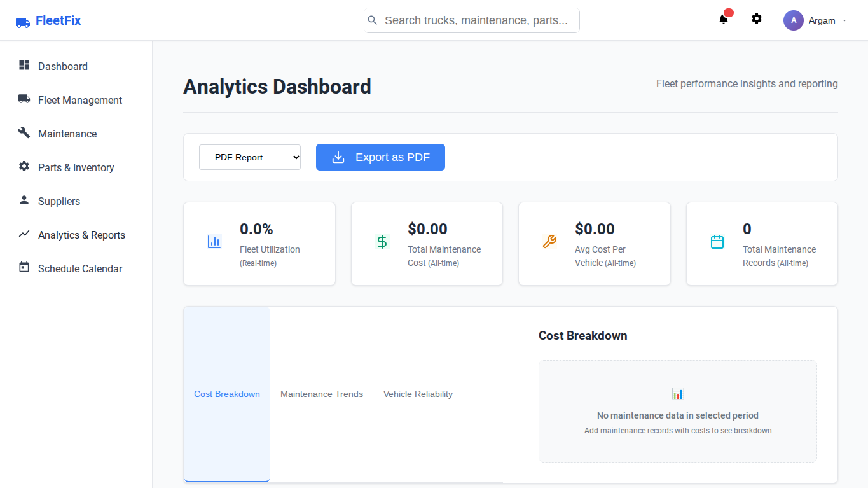Click the Fleet Management truck icon
The image size is (868, 488).
pyautogui.click(x=24, y=99)
